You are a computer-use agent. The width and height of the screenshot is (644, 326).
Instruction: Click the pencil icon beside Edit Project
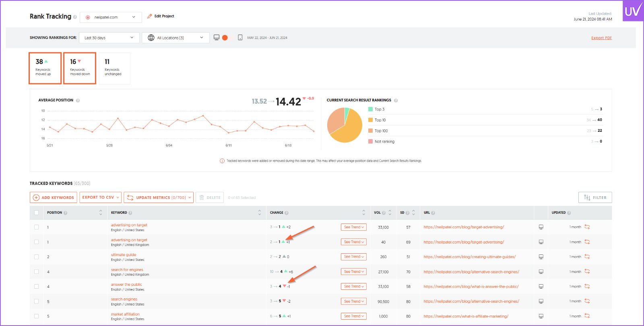(x=150, y=16)
